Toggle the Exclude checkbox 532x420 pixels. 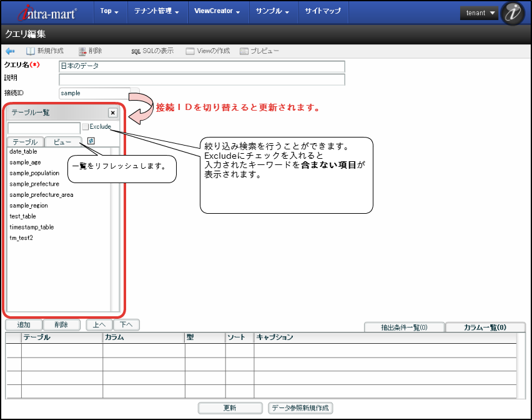(x=85, y=127)
